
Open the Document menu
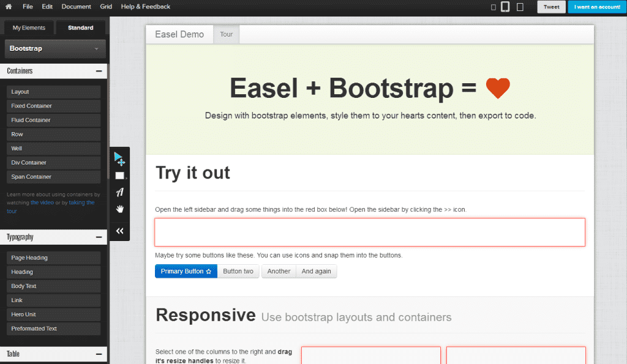[x=76, y=6]
